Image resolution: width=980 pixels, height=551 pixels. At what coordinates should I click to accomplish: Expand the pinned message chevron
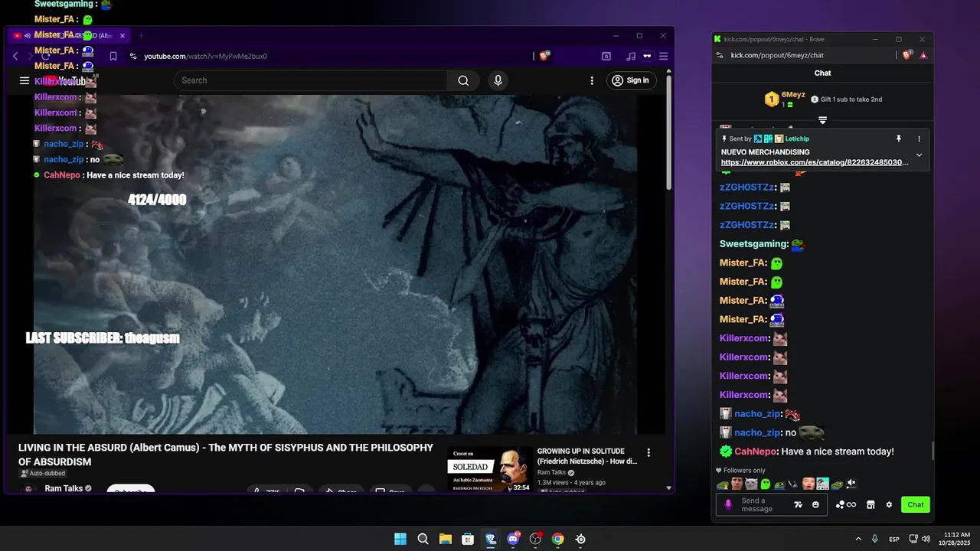[x=919, y=155]
